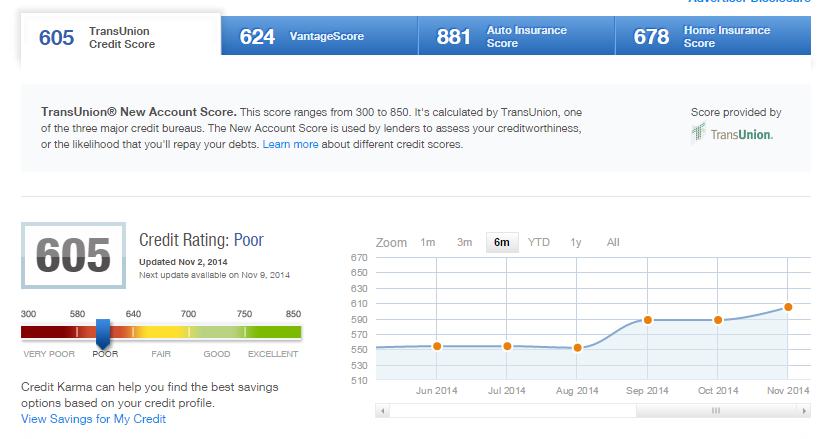The image size is (824, 439).
Task: Click the green section of rating bar
Action: click(273, 332)
